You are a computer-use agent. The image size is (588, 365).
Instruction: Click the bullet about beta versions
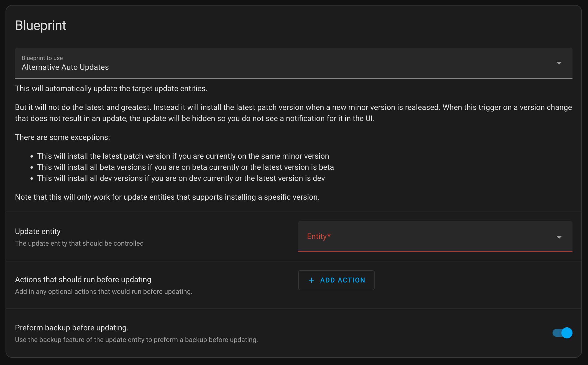185,167
